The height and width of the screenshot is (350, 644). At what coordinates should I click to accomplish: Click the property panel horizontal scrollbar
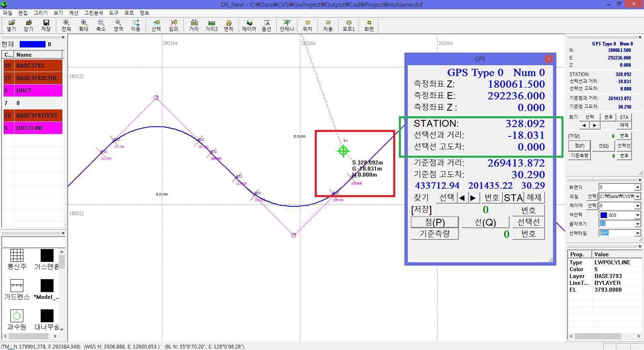pyautogui.click(x=604, y=336)
